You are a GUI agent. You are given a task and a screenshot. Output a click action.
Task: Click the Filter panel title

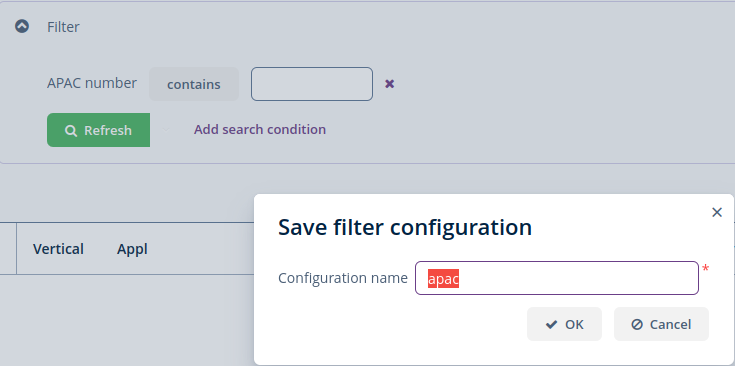(63, 27)
